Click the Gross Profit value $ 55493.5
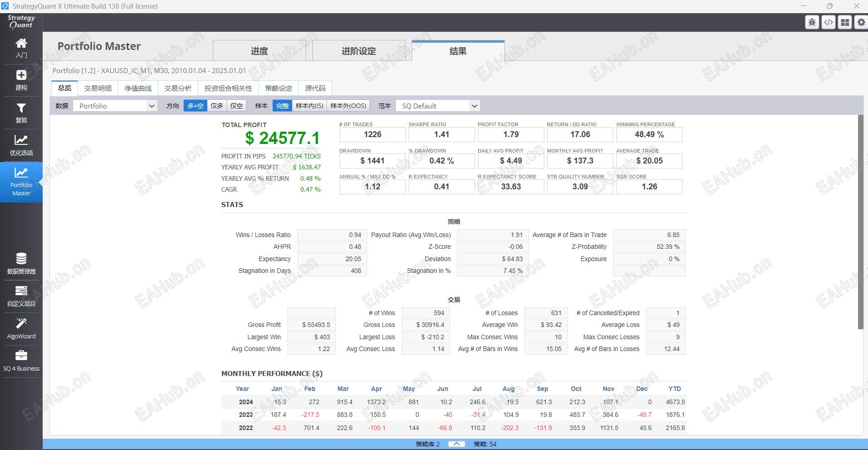Screen dimensions: 868x450 click(311, 325)
